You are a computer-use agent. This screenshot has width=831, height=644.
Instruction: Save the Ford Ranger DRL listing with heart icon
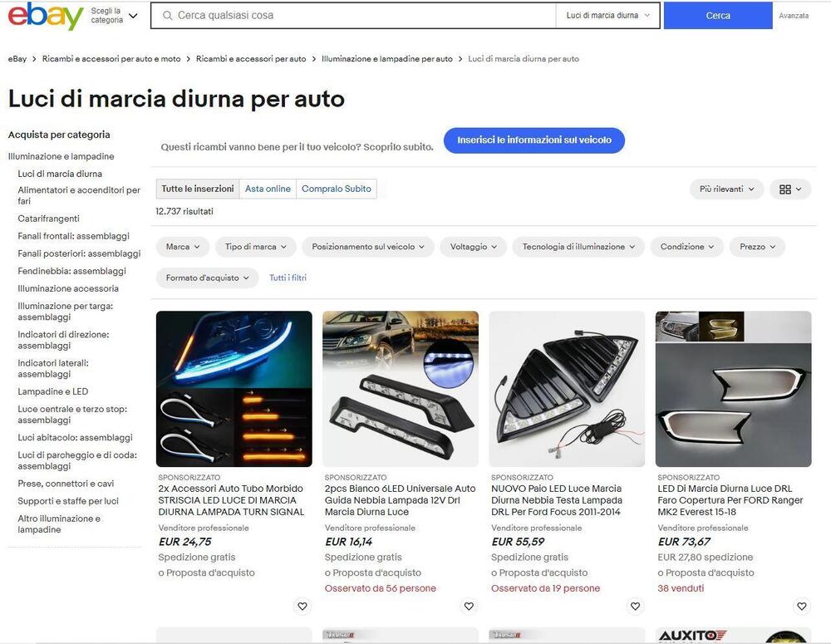tap(801, 606)
